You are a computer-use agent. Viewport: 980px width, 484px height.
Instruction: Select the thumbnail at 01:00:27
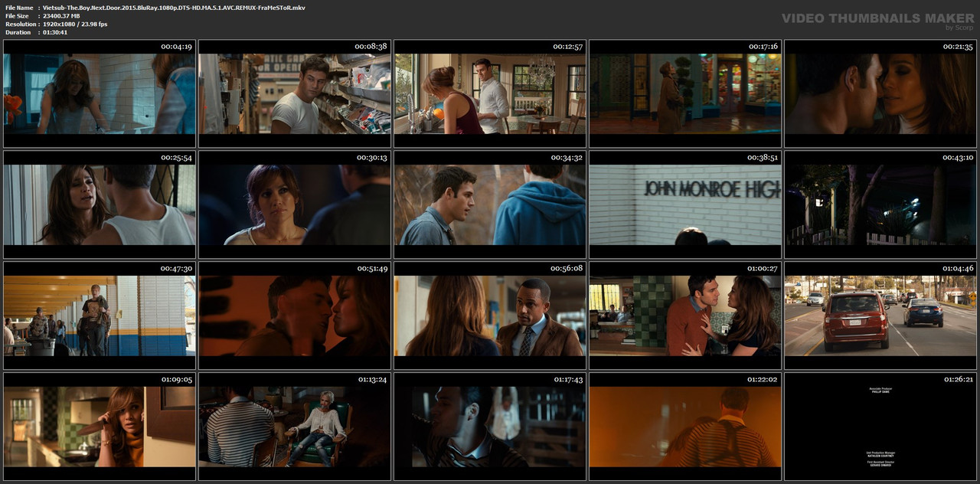click(x=685, y=316)
